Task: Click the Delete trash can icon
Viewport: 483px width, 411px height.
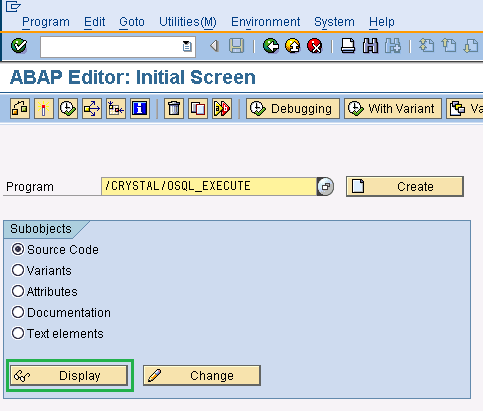Action: [174, 108]
